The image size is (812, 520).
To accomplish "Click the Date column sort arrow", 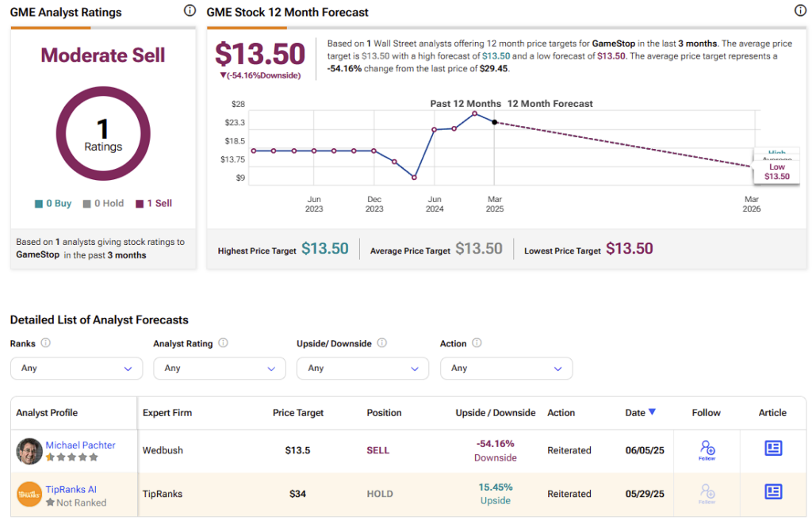I will pyautogui.click(x=652, y=411).
